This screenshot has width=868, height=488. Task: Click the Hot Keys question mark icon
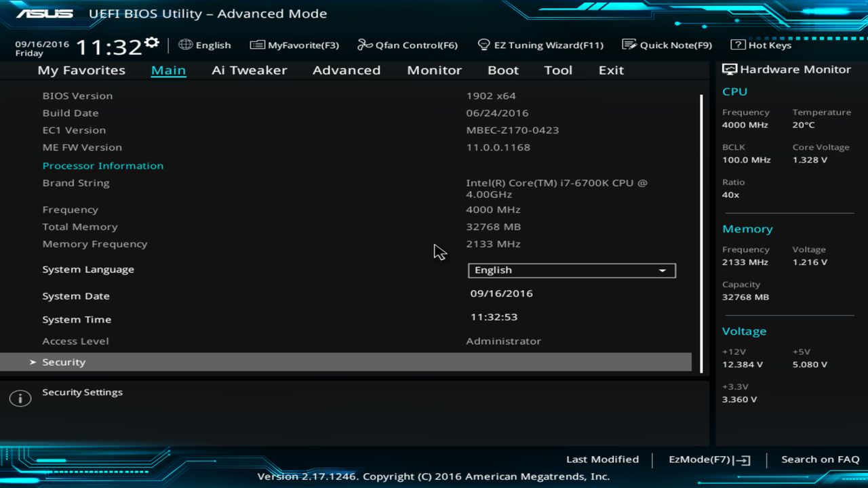click(738, 45)
